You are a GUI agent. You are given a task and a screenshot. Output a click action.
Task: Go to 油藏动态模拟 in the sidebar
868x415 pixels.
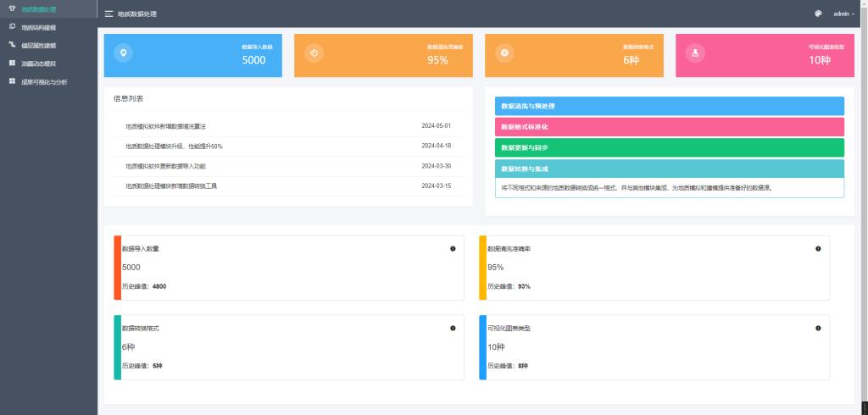38,64
